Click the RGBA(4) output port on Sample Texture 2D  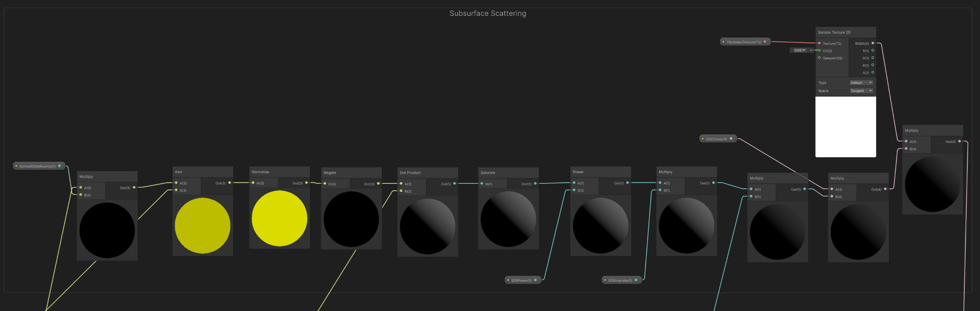pos(872,43)
